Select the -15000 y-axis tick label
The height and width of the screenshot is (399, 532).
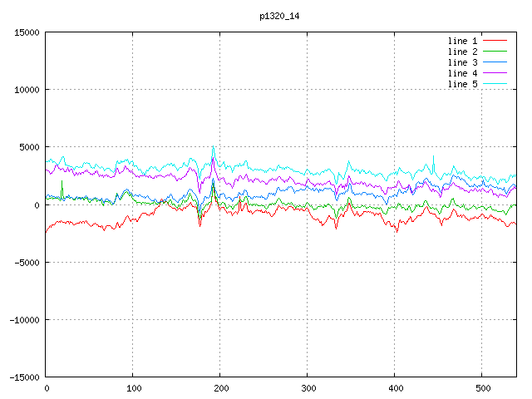point(22,377)
